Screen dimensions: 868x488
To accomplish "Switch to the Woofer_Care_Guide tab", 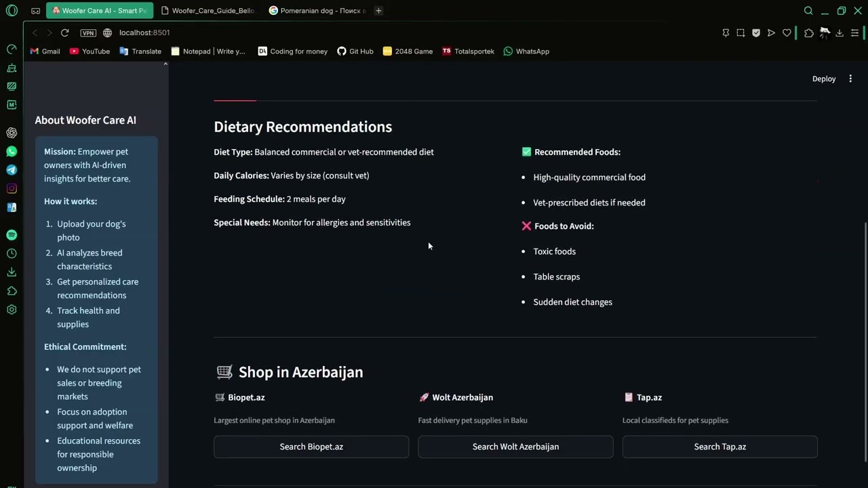I will (208, 11).
